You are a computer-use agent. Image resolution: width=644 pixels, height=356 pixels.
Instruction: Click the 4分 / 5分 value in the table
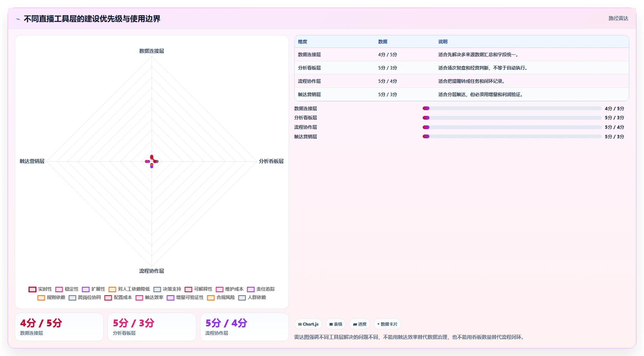point(387,55)
